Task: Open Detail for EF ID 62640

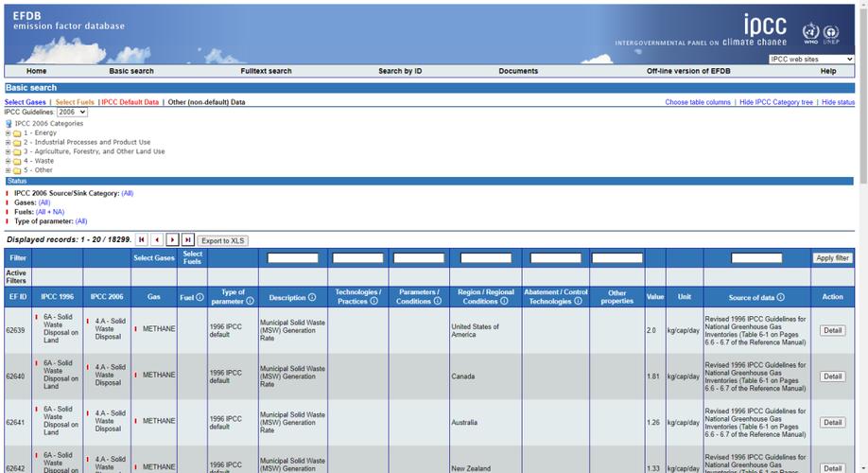Action: click(x=832, y=377)
